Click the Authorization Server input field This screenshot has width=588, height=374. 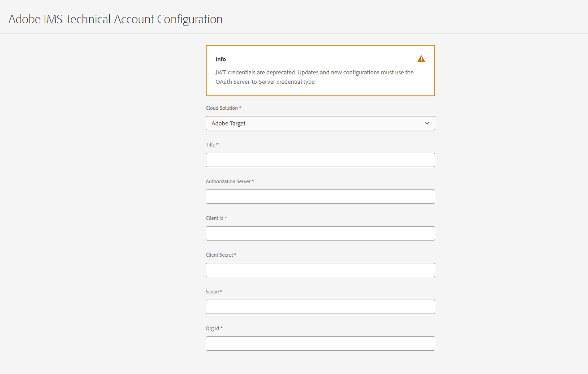click(320, 196)
